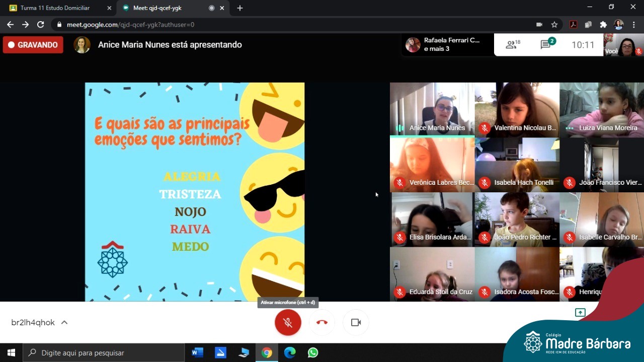The width and height of the screenshot is (644, 362).
Task: Open WhatsApp from the taskbar
Action: coord(313,352)
